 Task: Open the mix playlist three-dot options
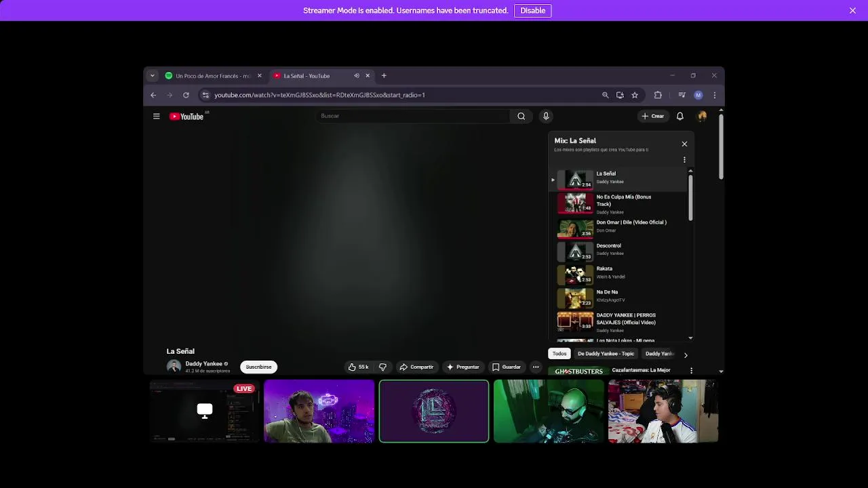click(x=684, y=160)
